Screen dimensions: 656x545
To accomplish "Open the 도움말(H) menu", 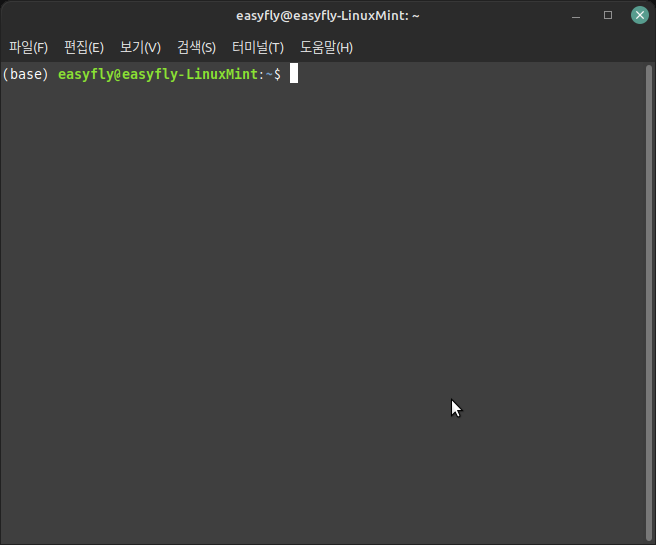I will [326, 47].
